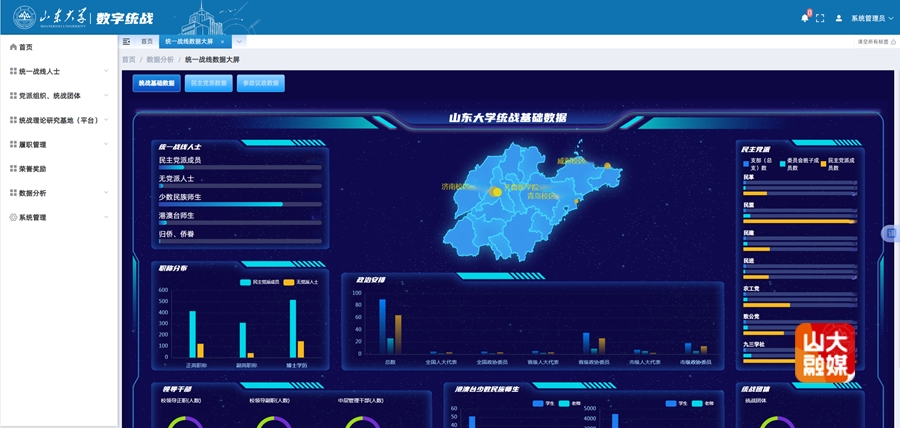The width and height of the screenshot is (900, 428).
Task: Click the 山大融媒 floating logo
Action: pyautogui.click(x=825, y=353)
